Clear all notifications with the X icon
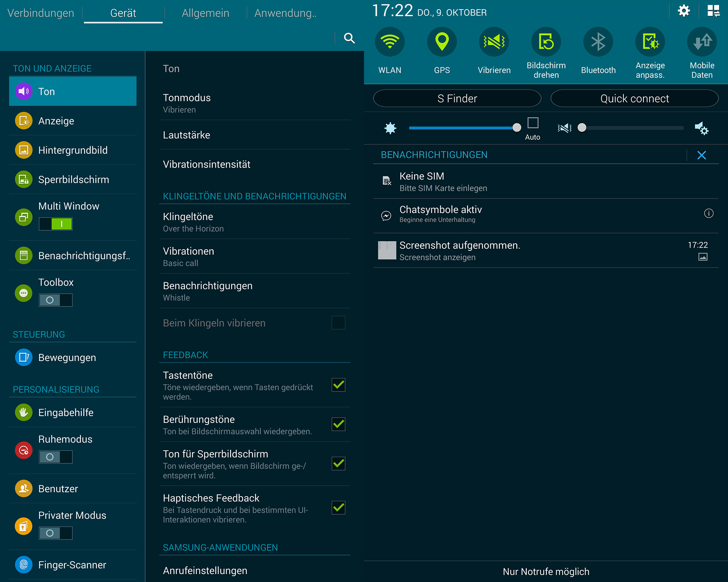This screenshot has height=582, width=728. (701, 155)
